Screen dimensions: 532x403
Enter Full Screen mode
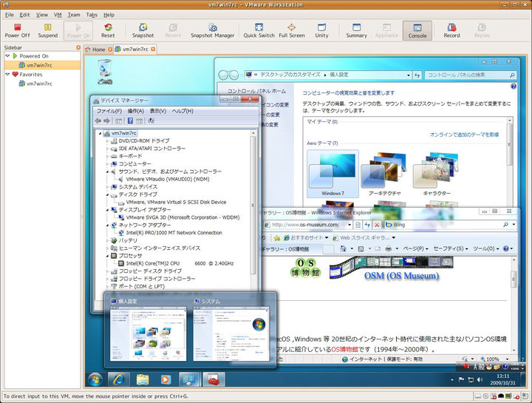[x=292, y=30]
